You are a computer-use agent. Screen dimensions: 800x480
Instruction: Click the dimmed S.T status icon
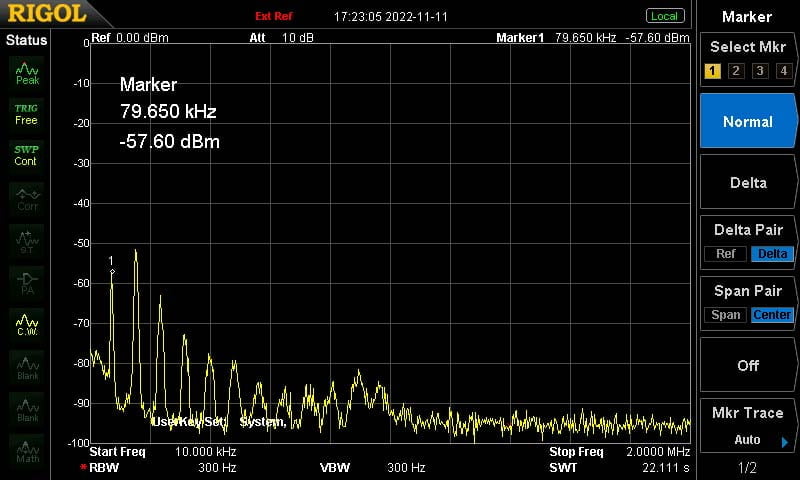point(27,242)
